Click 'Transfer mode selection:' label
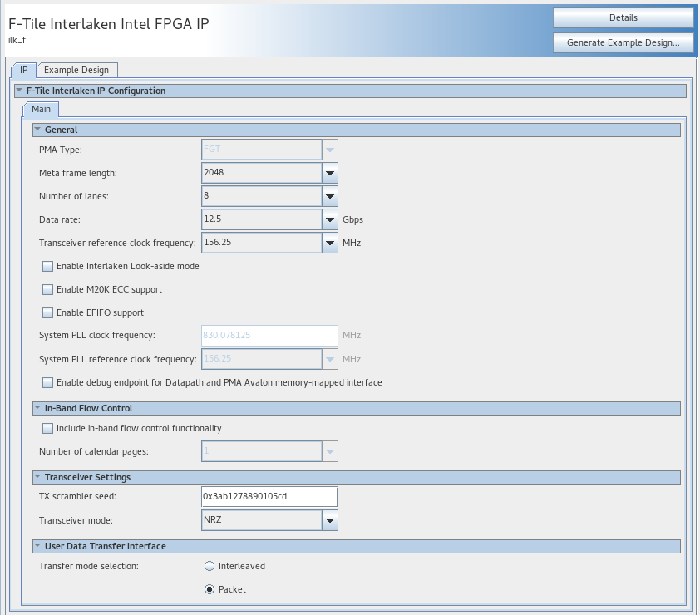The height and width of the screenshot is (615, 700). 89,566
